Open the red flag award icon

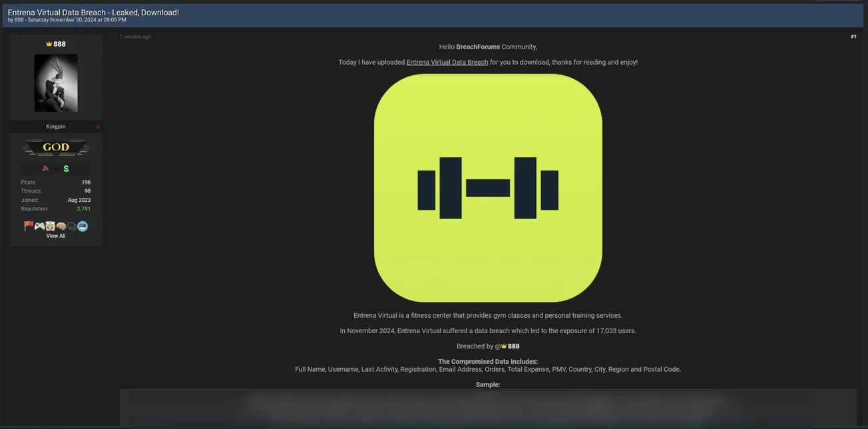[x=29, y=226]
